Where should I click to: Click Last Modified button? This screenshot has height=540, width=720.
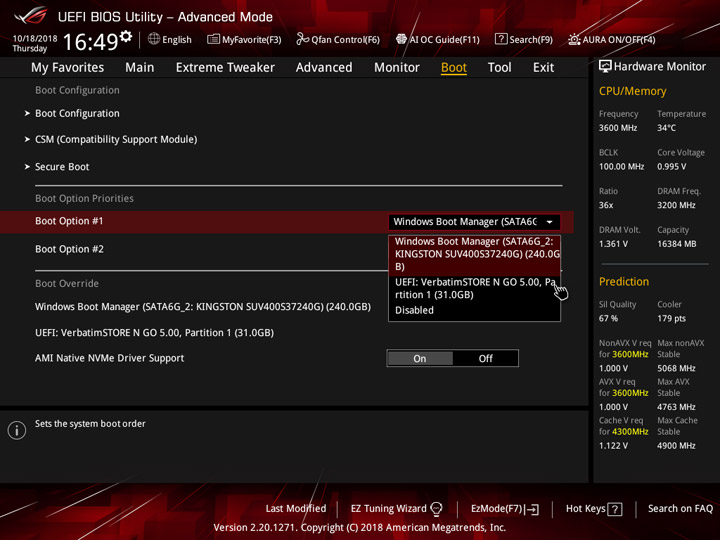pyautogui.click(x=296, y=509)
